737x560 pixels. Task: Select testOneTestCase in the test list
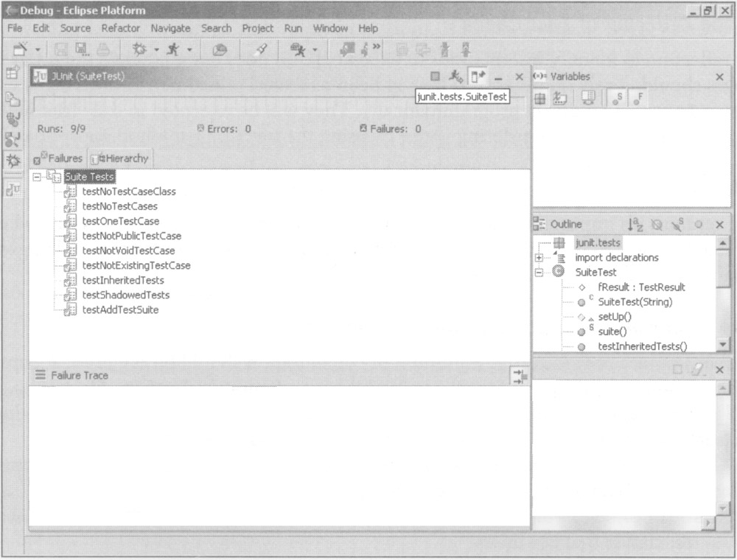tap(120, 221)
